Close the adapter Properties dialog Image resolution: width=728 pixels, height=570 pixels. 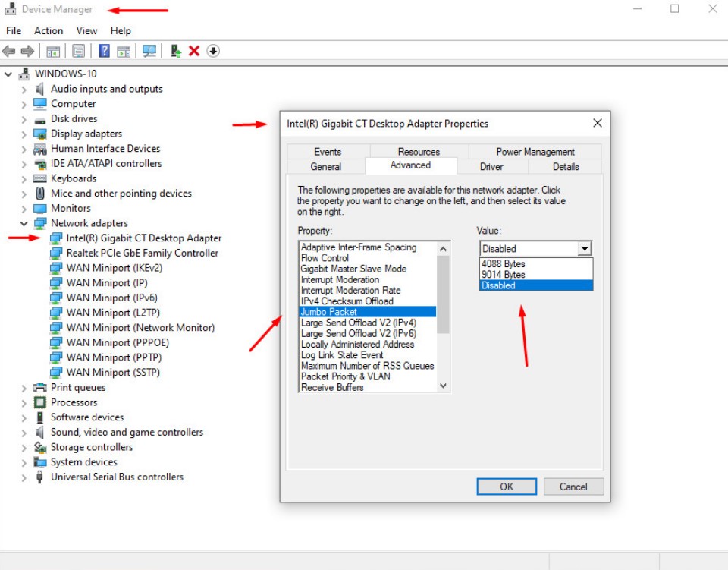[x=598, y=123]
